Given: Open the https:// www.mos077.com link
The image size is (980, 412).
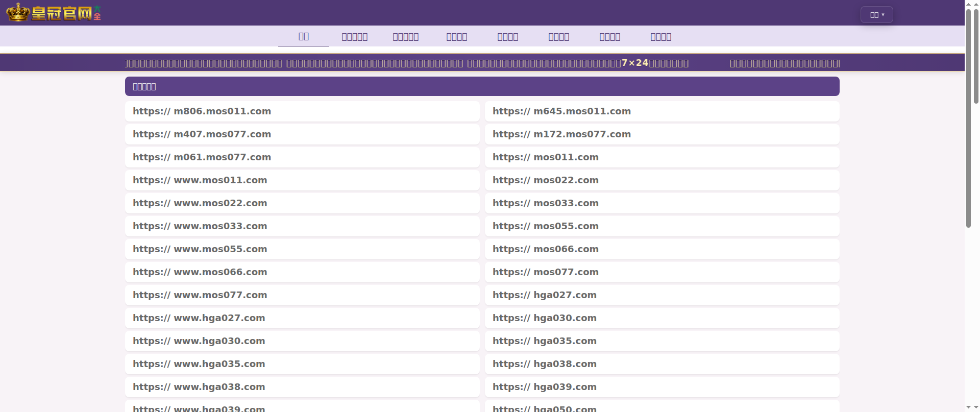Looking at the screenshot, I should pyautogui.click(x=302, y=295).
